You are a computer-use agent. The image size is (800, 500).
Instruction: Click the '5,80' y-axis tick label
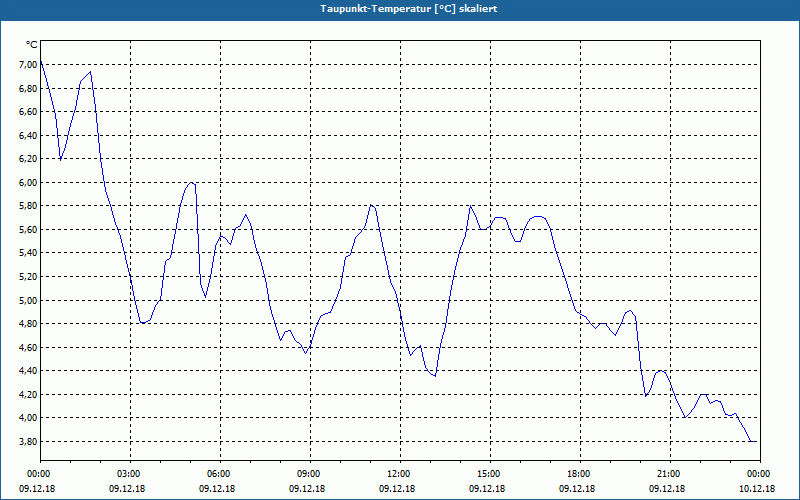28,206
